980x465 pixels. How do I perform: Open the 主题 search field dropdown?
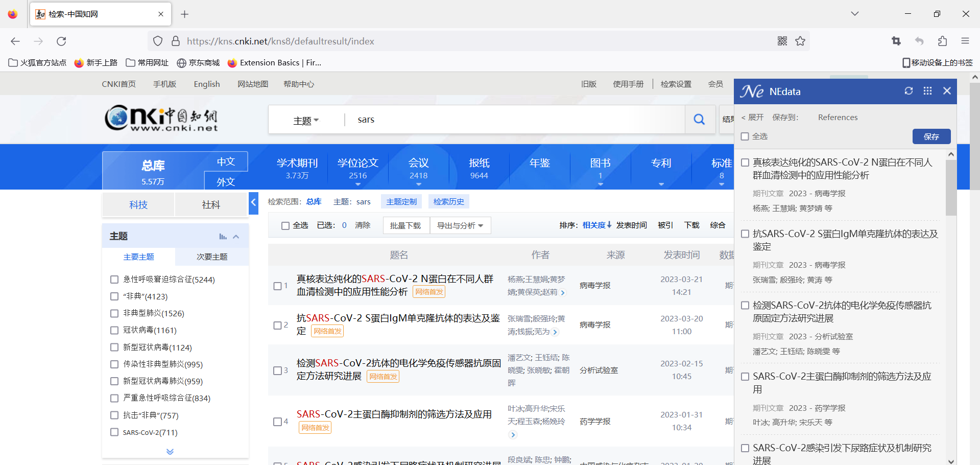(306, 121)
